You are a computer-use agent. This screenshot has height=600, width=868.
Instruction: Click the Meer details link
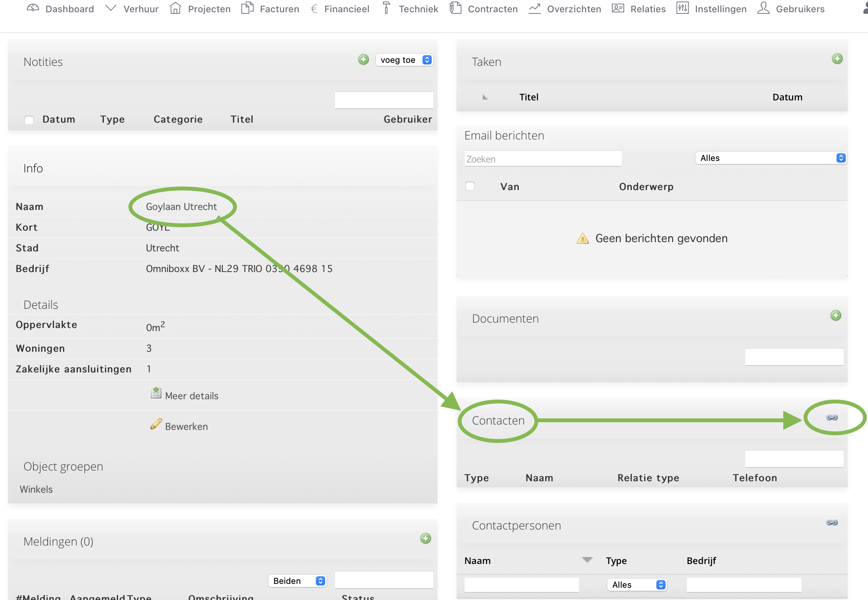click(191, 396)
